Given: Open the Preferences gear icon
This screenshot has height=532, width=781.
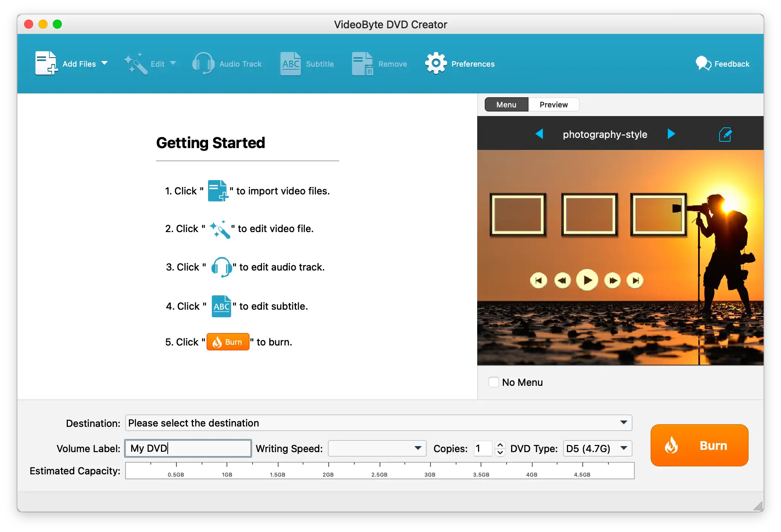Looking at the screenshot, I should point(436,63).
